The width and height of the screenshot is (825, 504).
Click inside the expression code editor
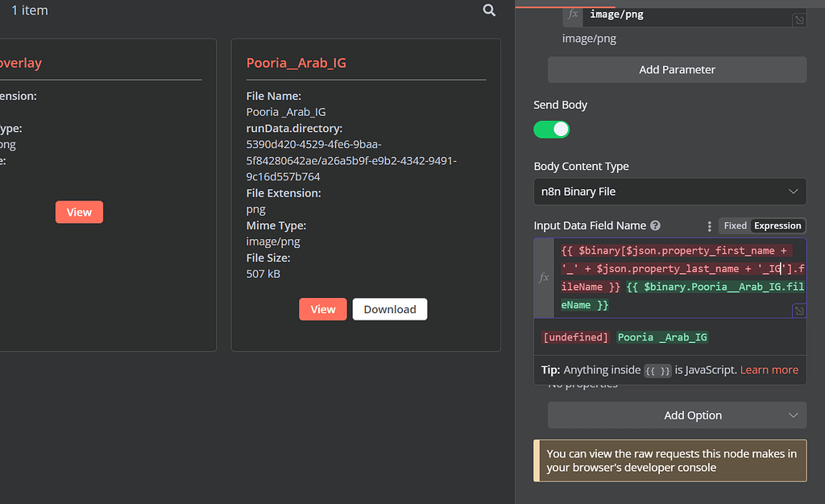pos(678,278)
